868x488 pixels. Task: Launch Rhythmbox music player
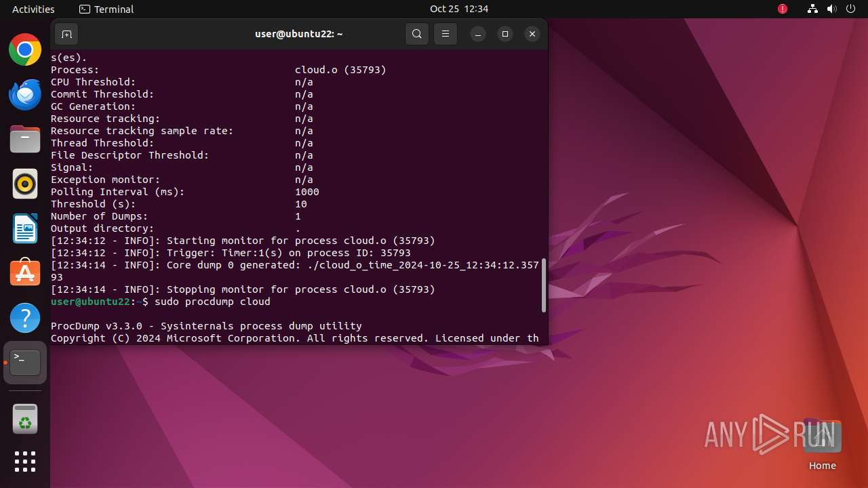pyautogui.click(x=25, y=184)
